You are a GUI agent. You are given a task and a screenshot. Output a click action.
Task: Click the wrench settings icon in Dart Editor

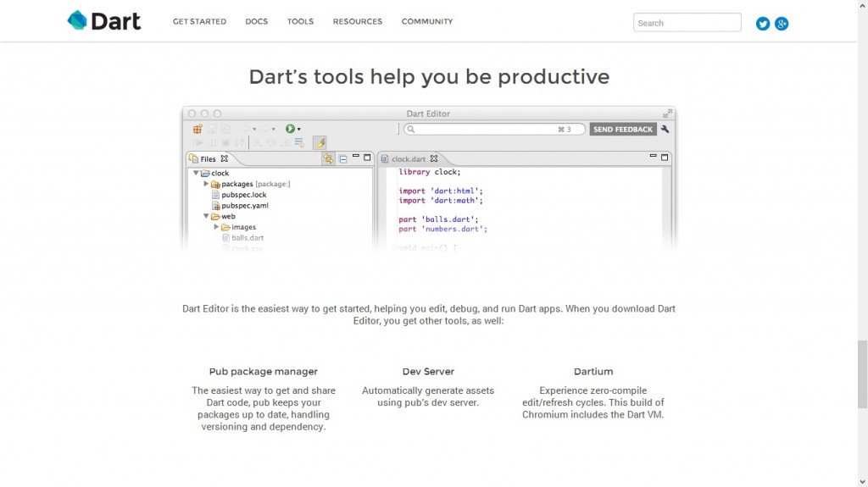(x=665, y=130)
